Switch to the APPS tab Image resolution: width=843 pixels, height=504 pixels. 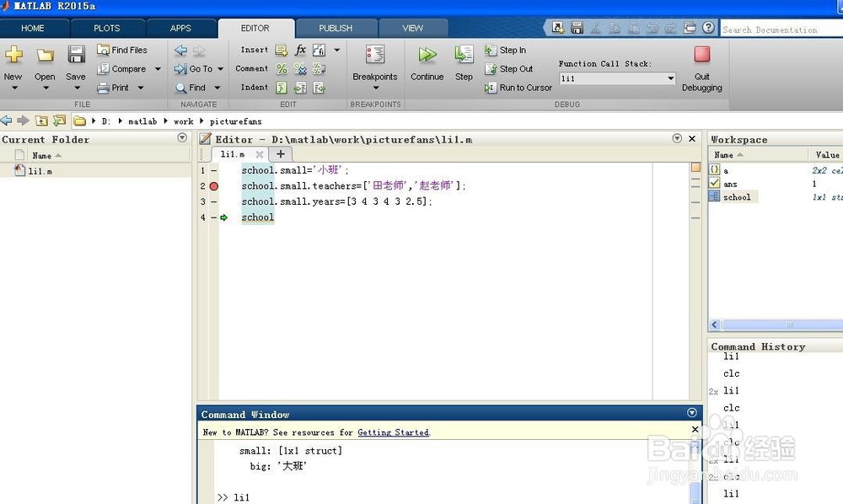click(180, 28)
